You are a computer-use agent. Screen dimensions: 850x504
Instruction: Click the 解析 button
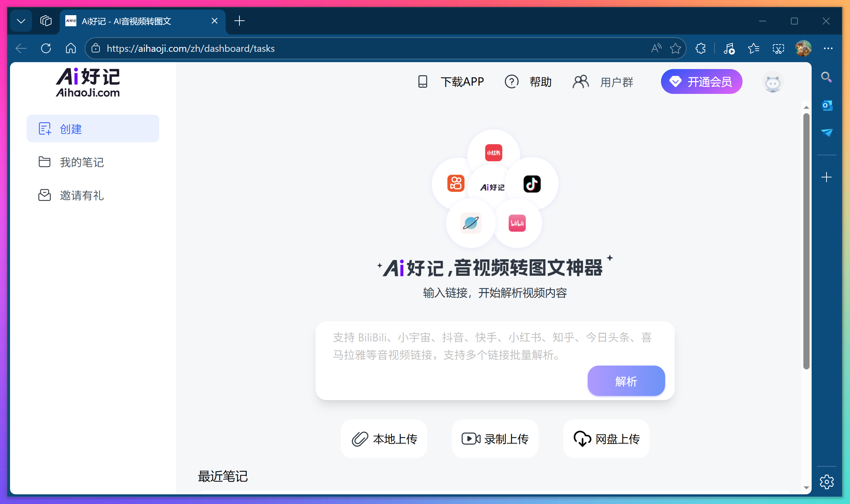626,381
